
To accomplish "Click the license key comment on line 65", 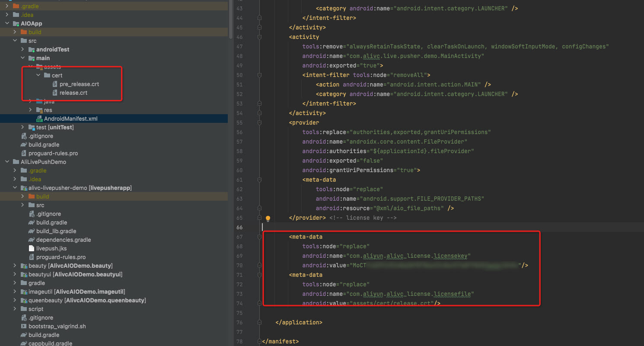I will (363, 218).
